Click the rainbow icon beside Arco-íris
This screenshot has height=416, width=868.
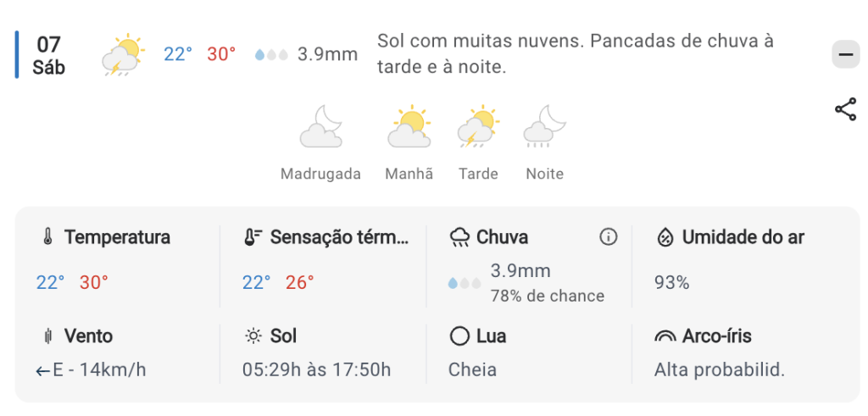coord(665,336)
